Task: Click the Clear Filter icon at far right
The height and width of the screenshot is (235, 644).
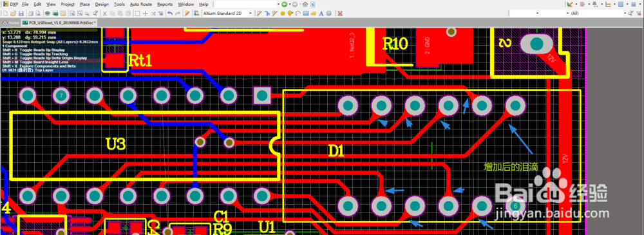Action: 638,14
